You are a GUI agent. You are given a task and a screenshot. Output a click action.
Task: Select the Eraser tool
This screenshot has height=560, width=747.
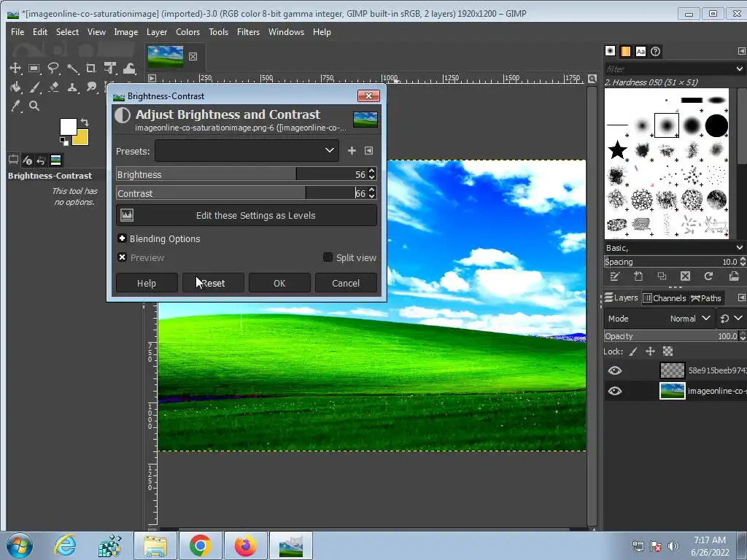pyautogui.click(x=53, y=87)
